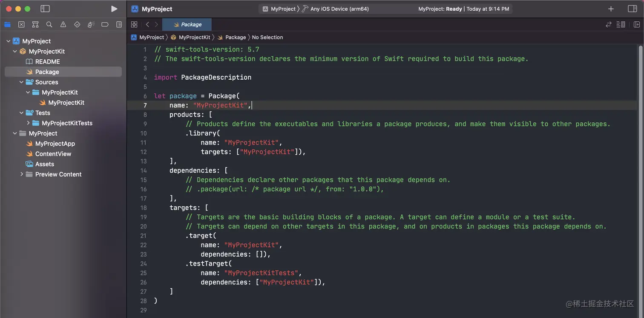Screen dimensions: 644x318
Task: Switch to the Debug navigator
Action: click(x=91, y=25)
